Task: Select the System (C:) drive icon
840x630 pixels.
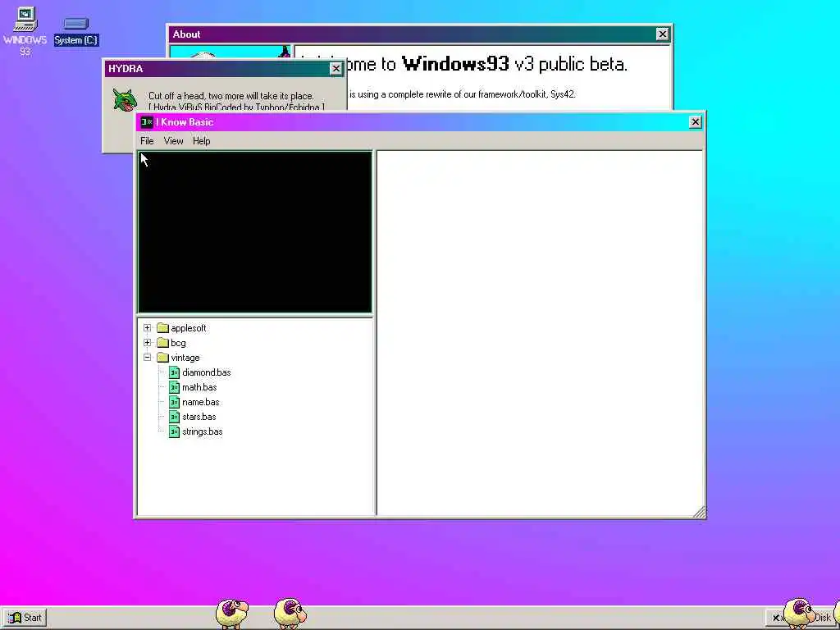Action: coord(75,31)
